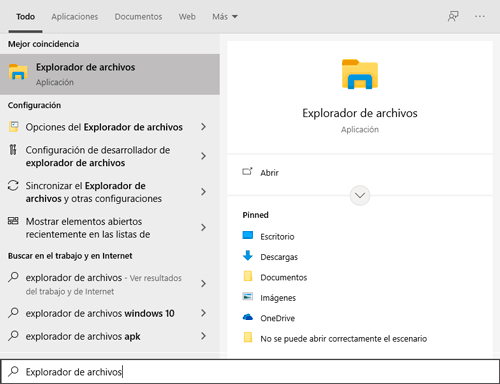The width and height of the screenshot is (500, 384).
Task: Open pinned No se puede abrir correctamente folder
Action: [344, 339]
